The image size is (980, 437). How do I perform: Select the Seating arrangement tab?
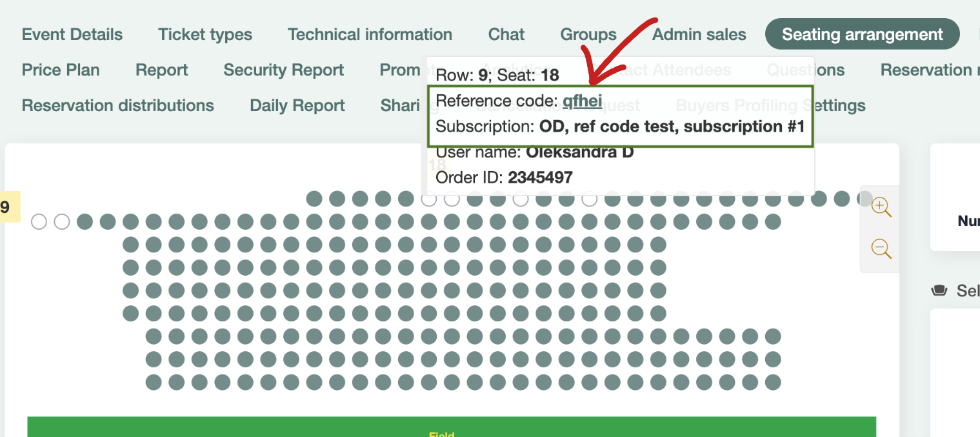862,34
